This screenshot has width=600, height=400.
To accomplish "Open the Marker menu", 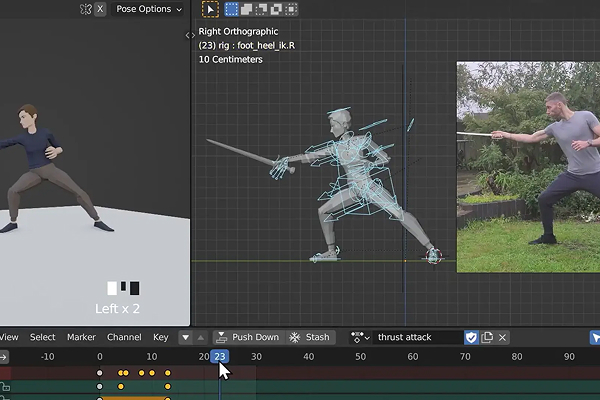I will pyautogui.click(x=81, y=337).
